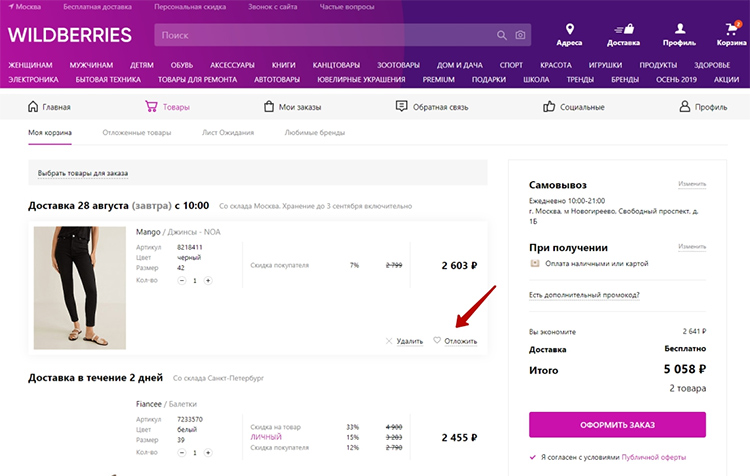Screen dimensions: 750x476
Task: Increase Mango jeans quantity with plus
Action: pos(208,280)
